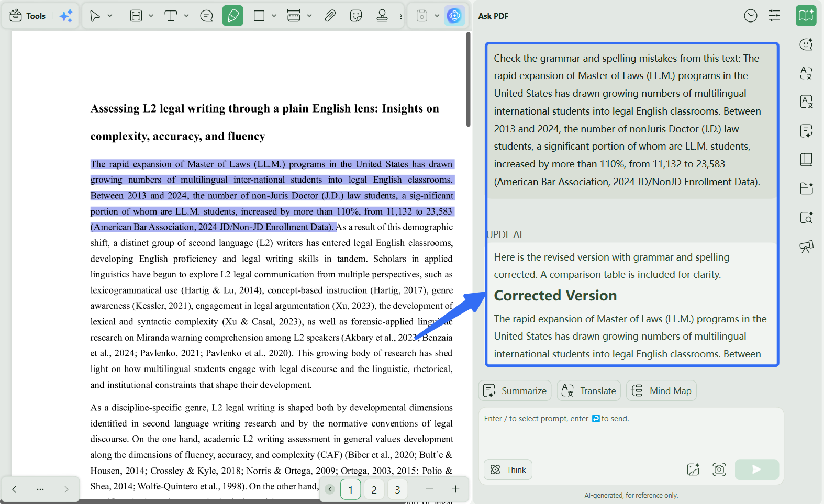Screen dimensions: 824x504
Task: Select the Text tool
Action: point(171,16)
